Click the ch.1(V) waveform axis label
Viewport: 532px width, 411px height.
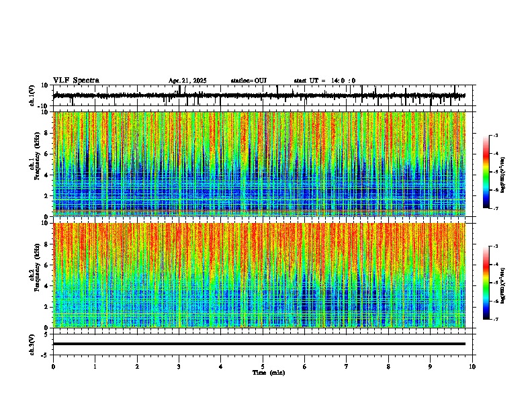tap(32, 95)
